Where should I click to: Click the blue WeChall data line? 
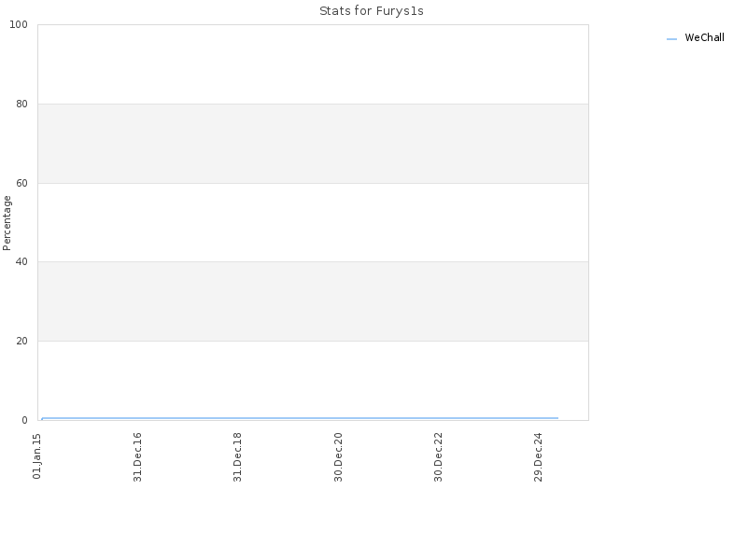pos(300,418)
